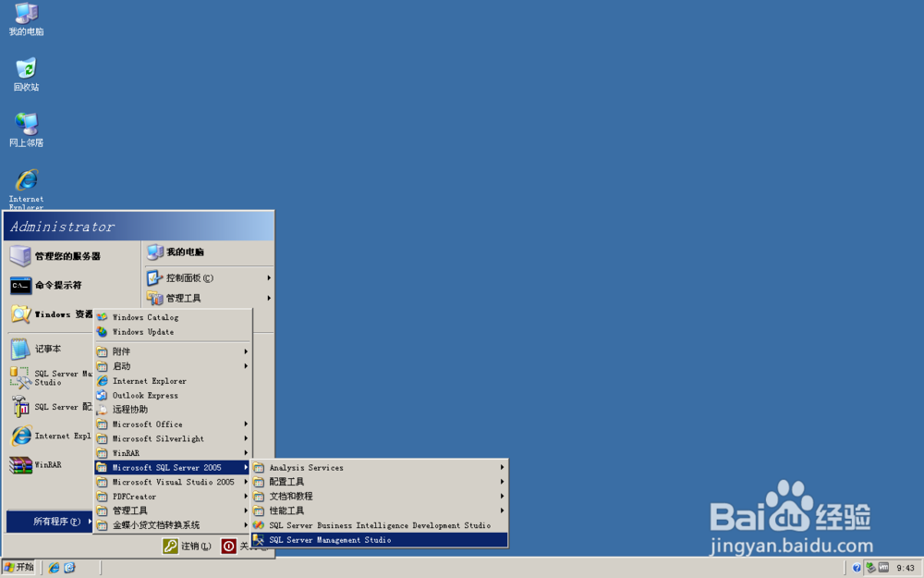
Task: Open Internet Explorer desktop icon
Action: (26, 190)
